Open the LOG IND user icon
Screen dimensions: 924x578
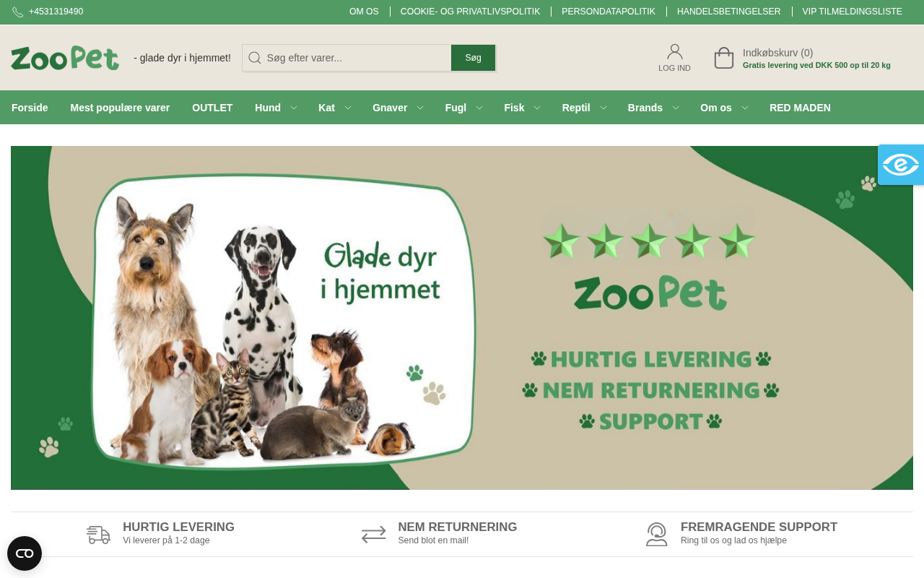[x=675, y=51]
